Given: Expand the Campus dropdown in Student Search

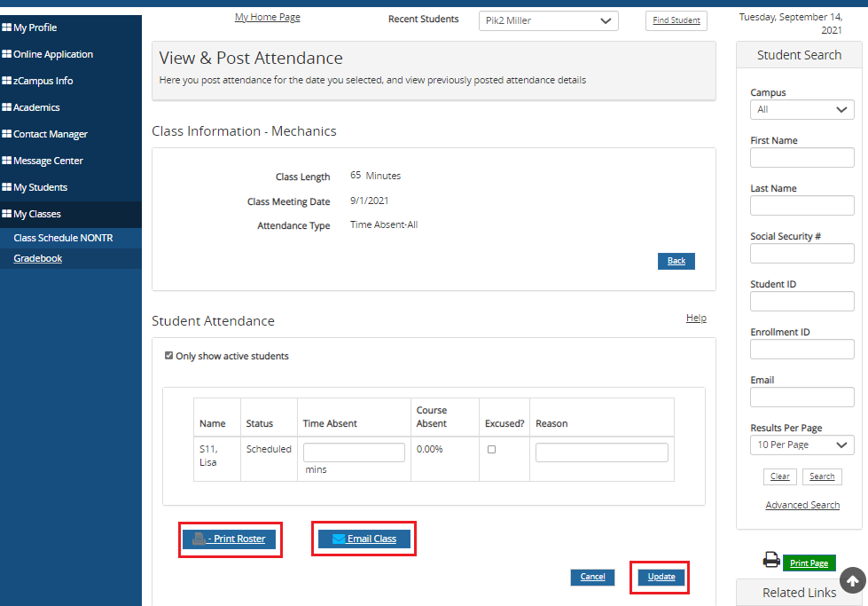Looking at the screenshot, I should tap(802, 110).
